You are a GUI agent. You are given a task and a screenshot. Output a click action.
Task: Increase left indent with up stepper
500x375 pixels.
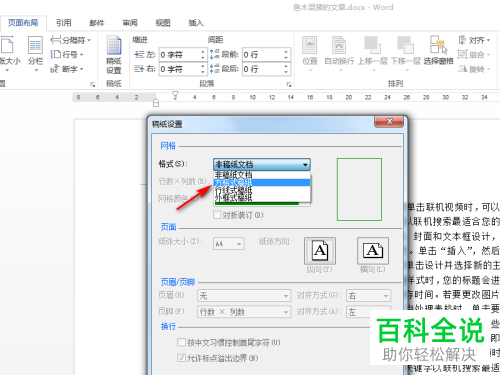coord(203,51)
